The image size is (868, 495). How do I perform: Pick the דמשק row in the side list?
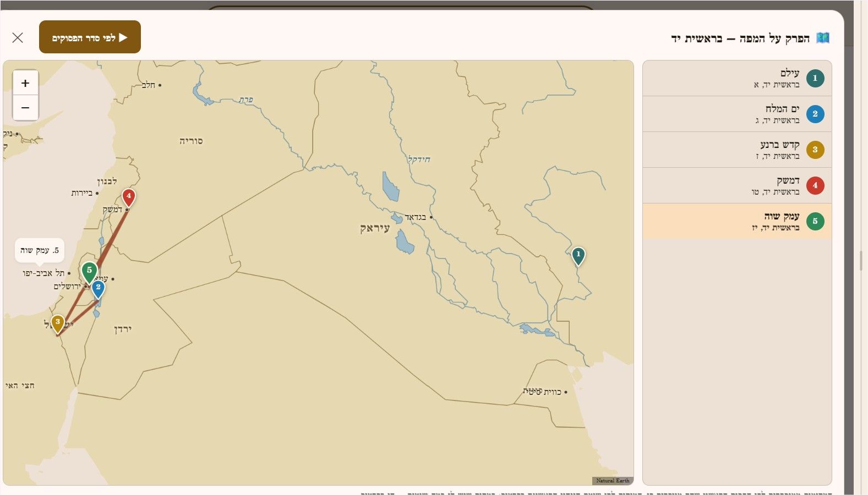coord(737,185)
